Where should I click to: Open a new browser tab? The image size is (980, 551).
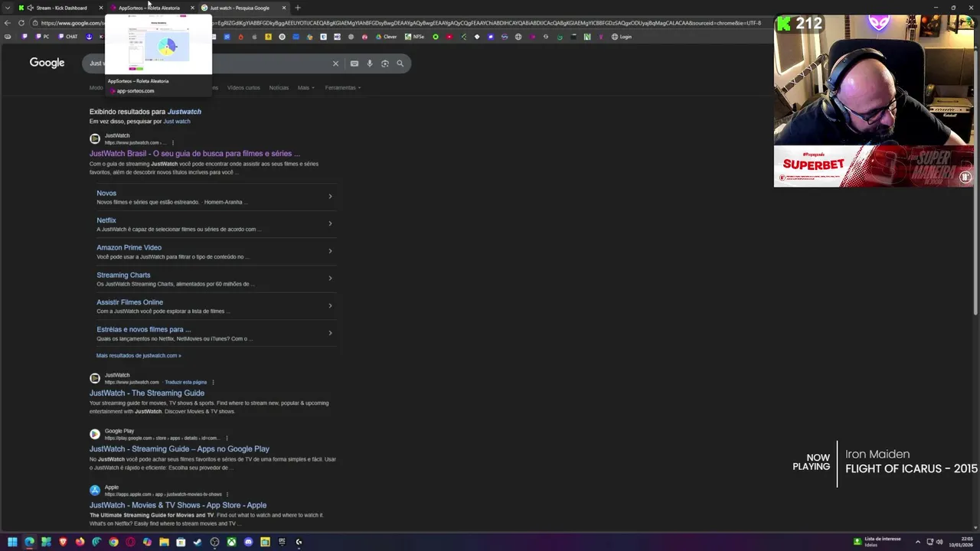pos(298,8)
